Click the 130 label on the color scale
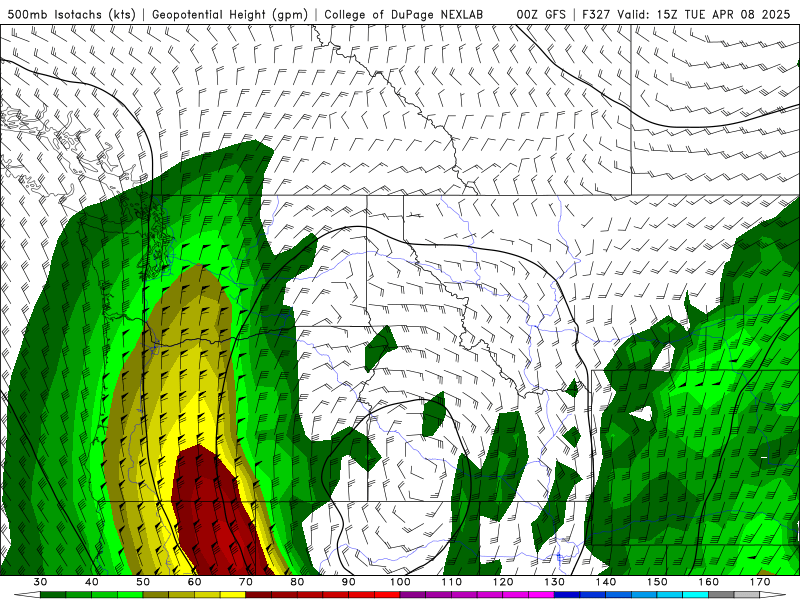The image size is (800, 600). (554, 582)
